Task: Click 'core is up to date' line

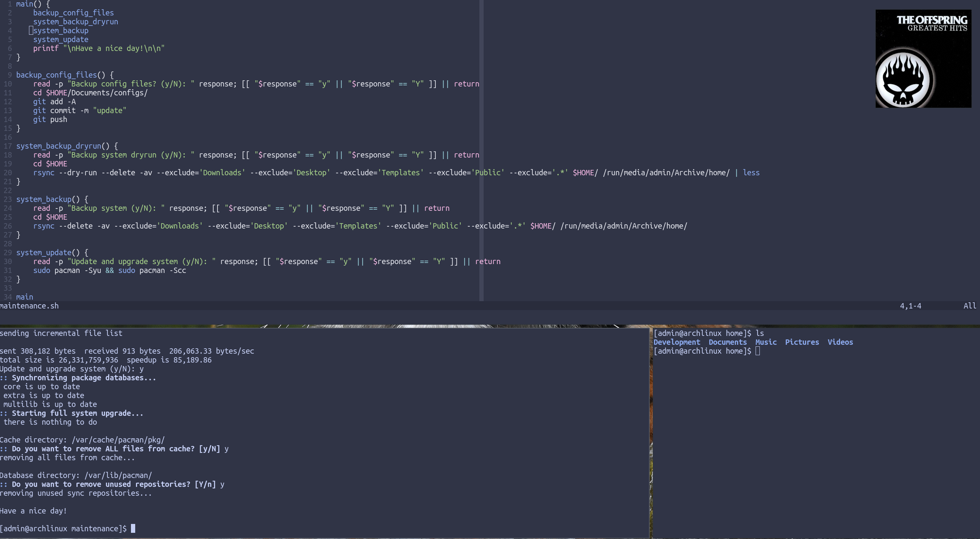Action: coord(42,386)
